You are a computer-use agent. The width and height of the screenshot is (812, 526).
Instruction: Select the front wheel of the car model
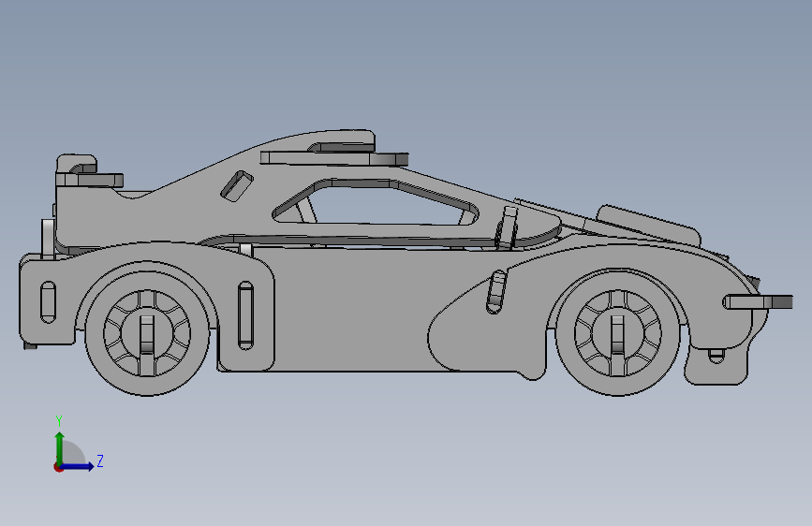click(x=617, y=333)
